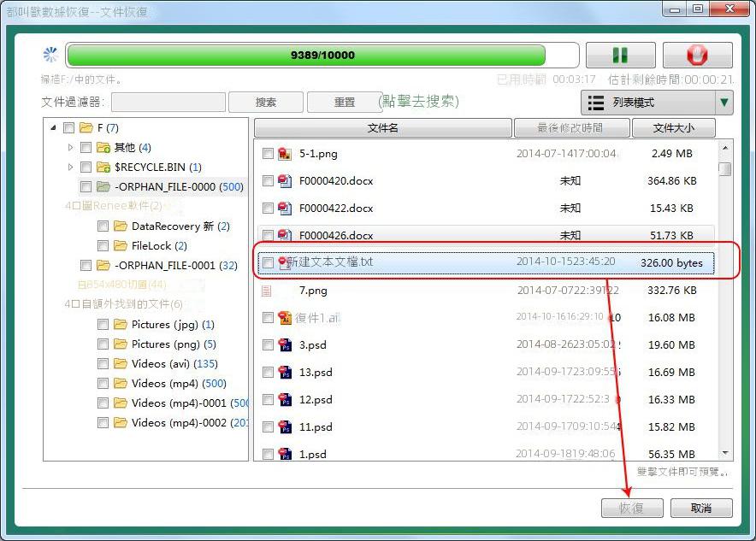Click the file list scroll up arrow
Viewport: 756px width, 541px height.
[x=725, y=147]
